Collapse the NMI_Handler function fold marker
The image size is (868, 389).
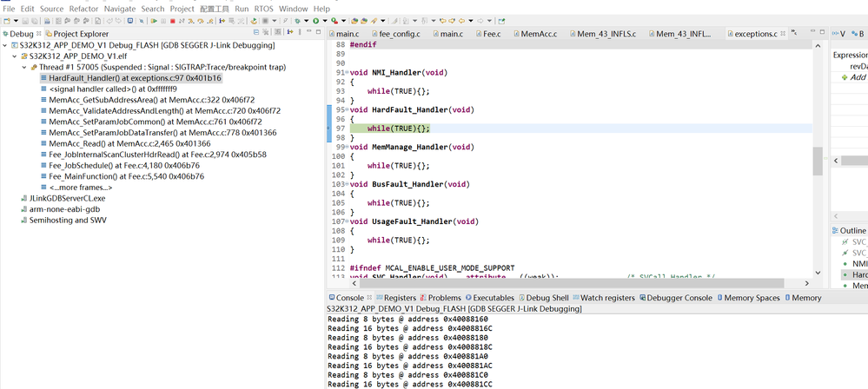tap(347, 73)
